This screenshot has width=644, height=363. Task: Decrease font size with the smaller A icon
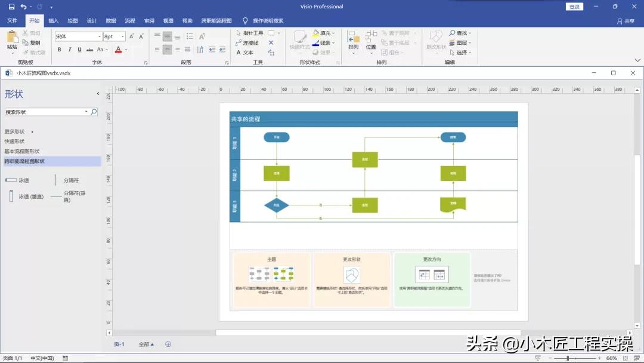coord(141,36)
